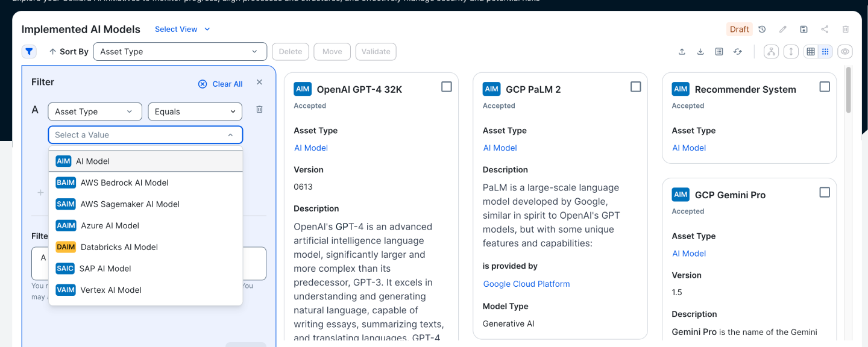Open the Sort By Asset Type dropdown
868x347 pixels.
180,52
